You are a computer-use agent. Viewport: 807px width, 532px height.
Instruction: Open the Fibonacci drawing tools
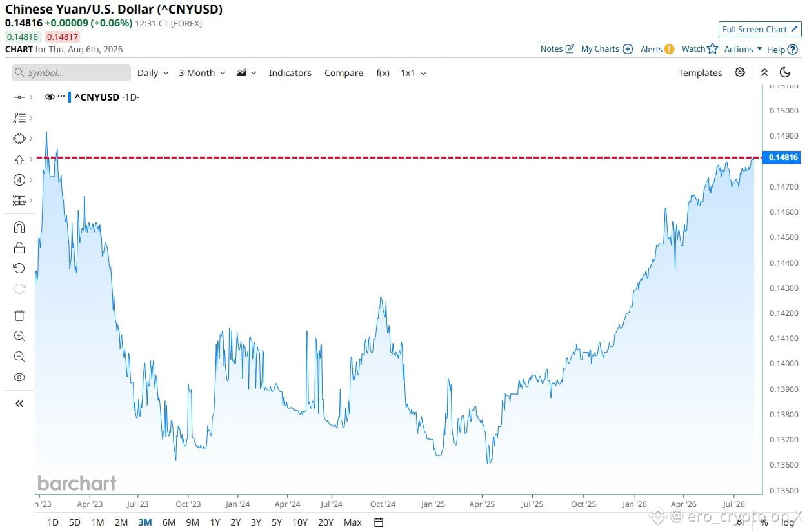(x=19, y=118)
